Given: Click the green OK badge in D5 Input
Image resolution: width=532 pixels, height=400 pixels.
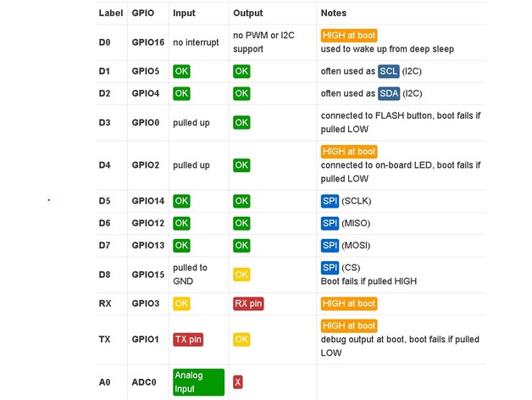Looking at the screenshot, I should click(181, 201).
